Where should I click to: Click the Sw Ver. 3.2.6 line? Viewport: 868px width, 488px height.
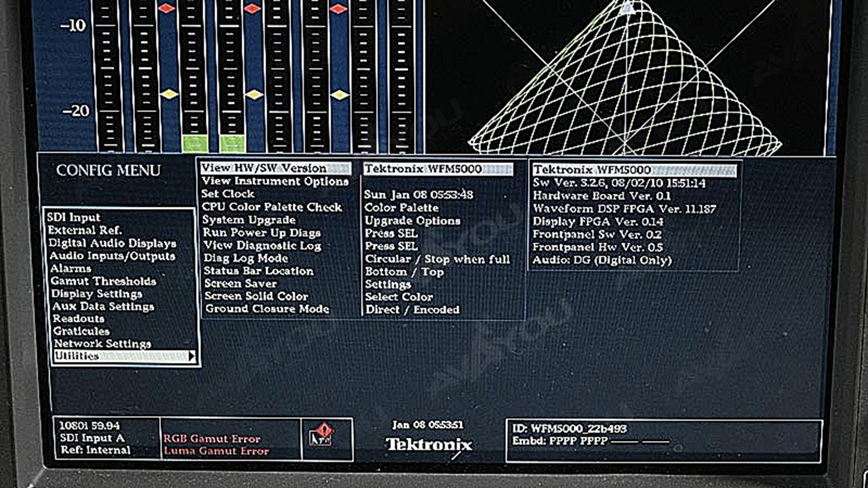coord(620,183)
